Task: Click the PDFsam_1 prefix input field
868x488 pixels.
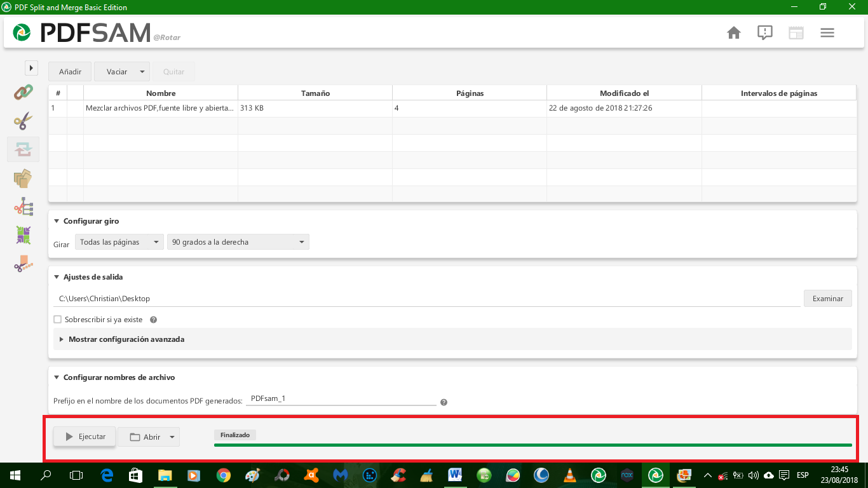Action: [x=341, y=398]
